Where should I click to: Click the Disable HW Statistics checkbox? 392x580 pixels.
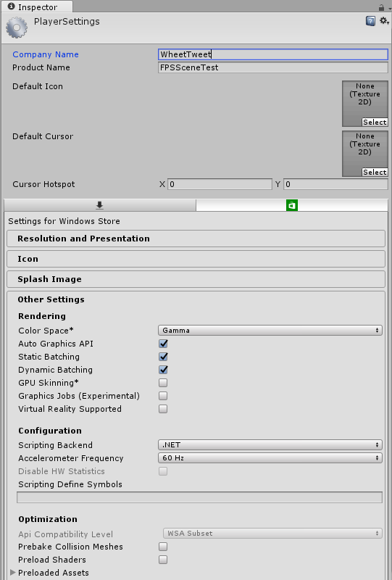(163, 471)
